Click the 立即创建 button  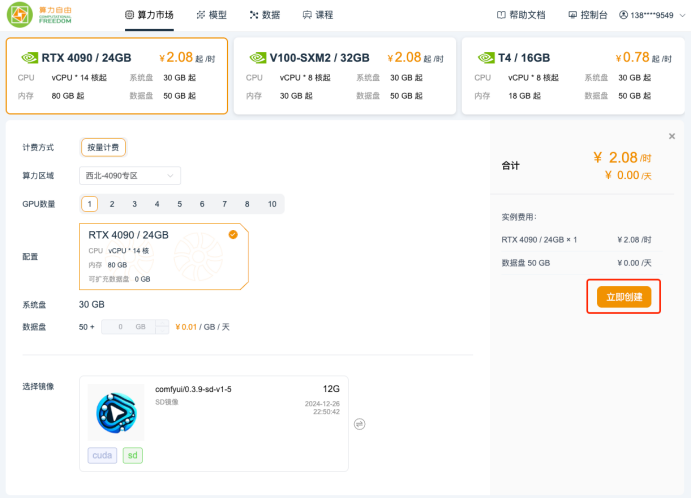tap(624, 297)
